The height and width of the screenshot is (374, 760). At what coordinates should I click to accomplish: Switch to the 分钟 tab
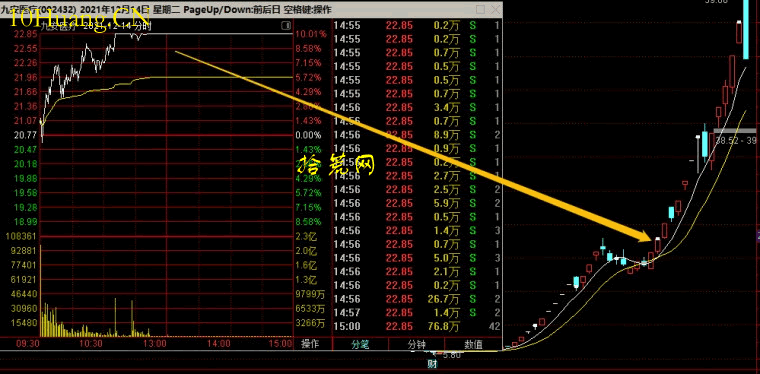pos(417,344)
